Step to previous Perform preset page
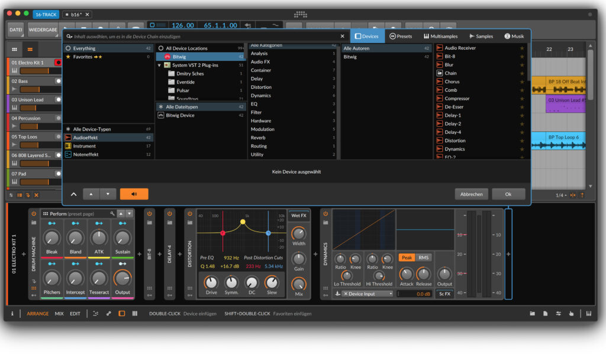 pos(121,214)
